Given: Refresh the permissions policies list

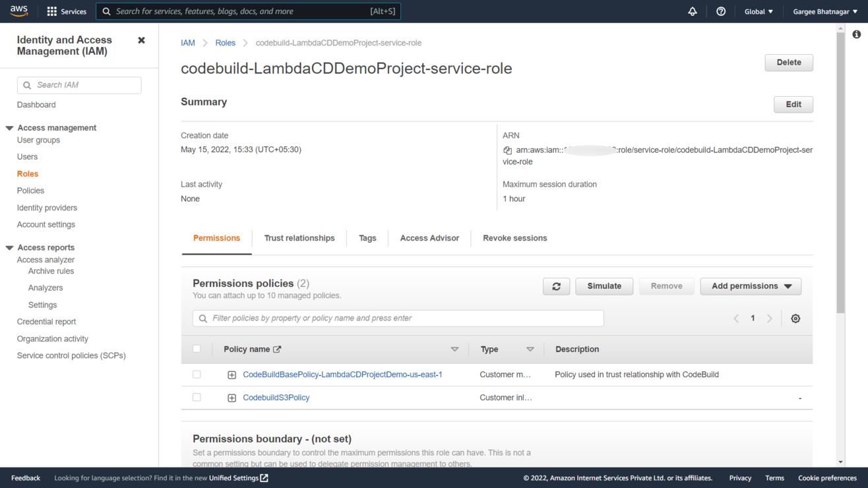Looking at the screenshot, I should click(556, 286).
